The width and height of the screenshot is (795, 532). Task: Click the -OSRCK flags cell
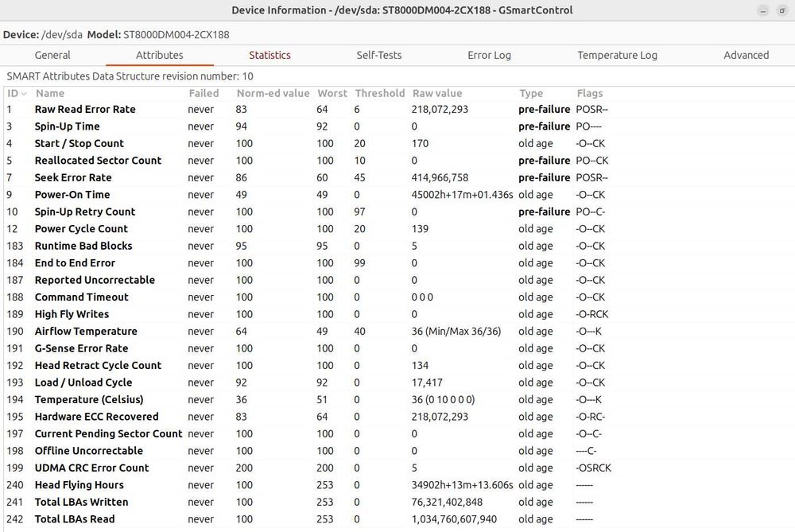pos(593,468)
